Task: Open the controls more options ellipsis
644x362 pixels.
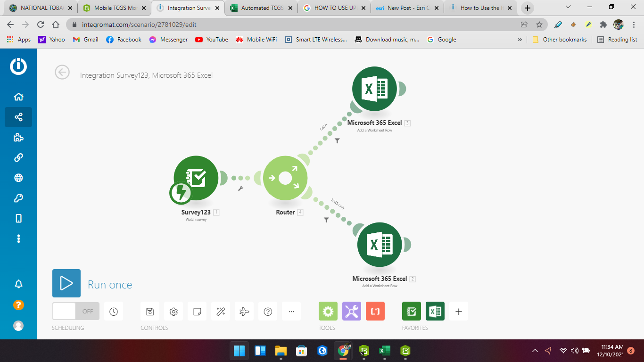Action: [291, 312]
